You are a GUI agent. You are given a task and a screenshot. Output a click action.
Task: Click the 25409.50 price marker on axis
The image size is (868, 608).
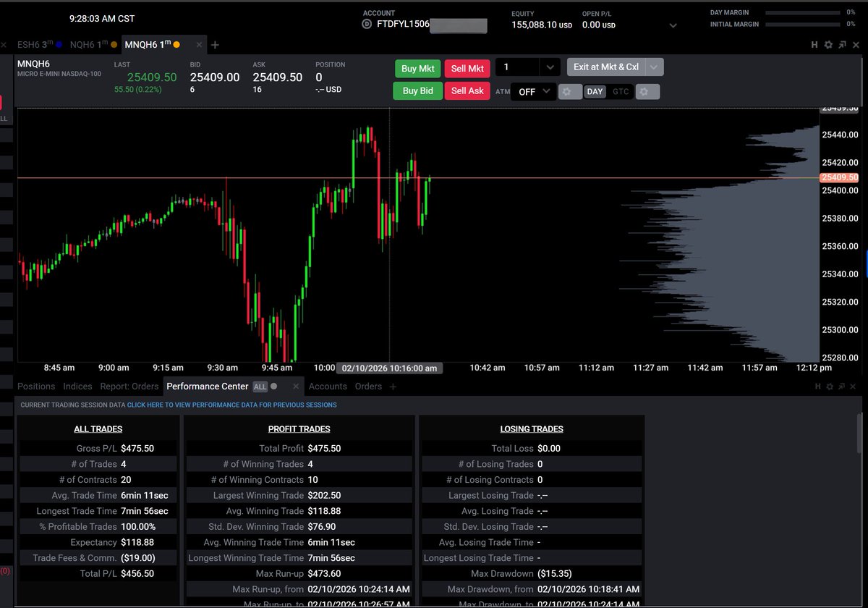point(839,177)
